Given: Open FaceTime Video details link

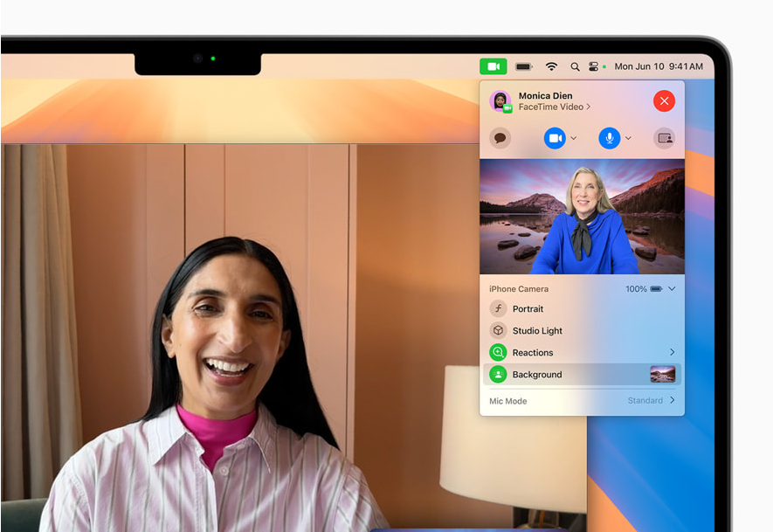Looking at the screenshot, I should pos(554,107).
